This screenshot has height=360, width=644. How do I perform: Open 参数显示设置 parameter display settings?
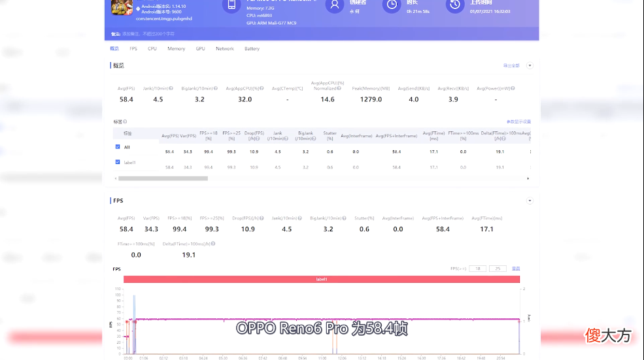coord(518,122)
